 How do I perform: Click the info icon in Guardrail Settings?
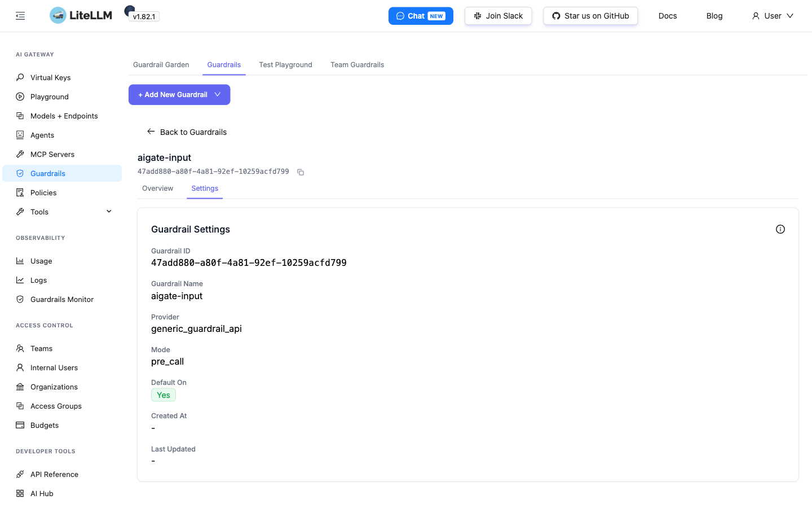780,229
